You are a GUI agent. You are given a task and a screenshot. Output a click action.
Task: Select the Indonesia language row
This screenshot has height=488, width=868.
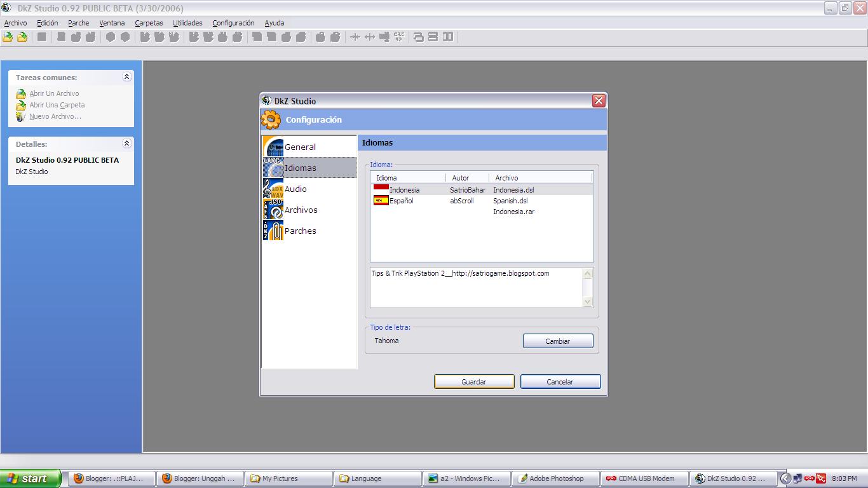pos(482,190)
